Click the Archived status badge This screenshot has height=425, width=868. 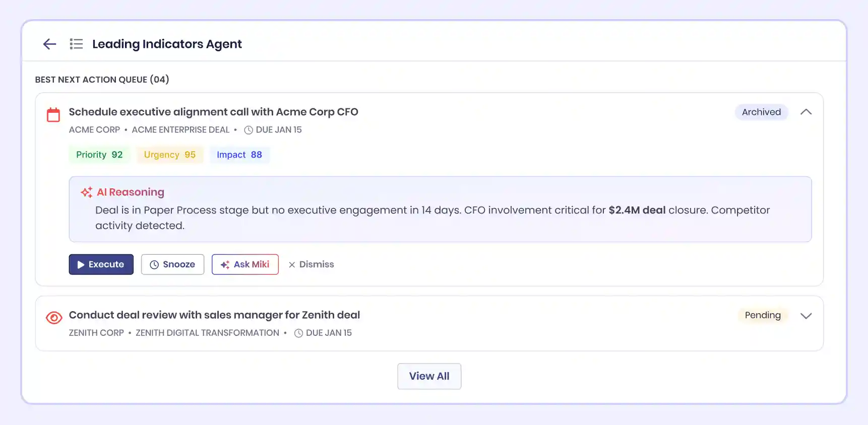pyautogui.click(x=761, y=112)
